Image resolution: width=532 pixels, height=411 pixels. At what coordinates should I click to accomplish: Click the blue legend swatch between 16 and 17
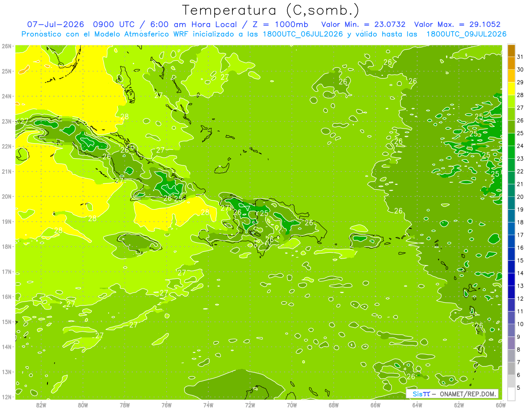[511, 242]
